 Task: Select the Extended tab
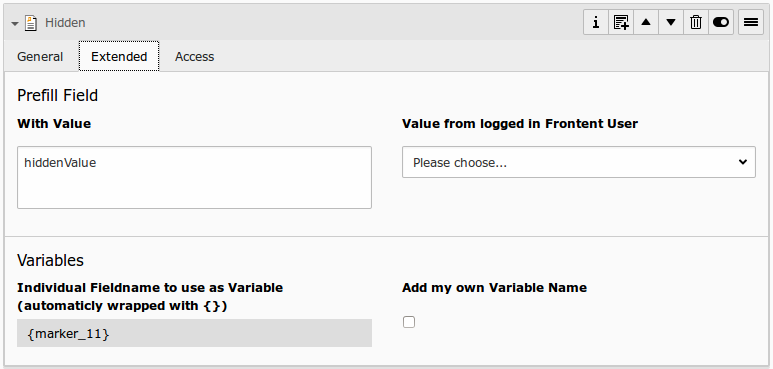(119, 57)
